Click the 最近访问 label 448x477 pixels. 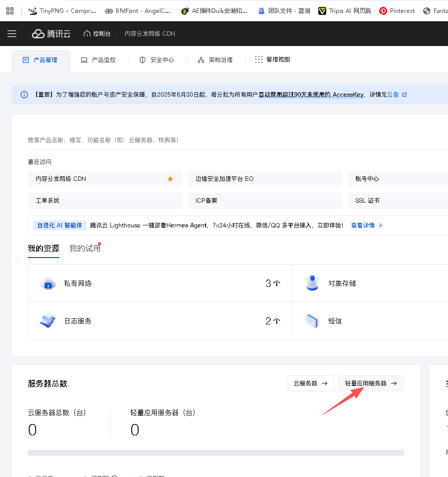coord(40,162)
